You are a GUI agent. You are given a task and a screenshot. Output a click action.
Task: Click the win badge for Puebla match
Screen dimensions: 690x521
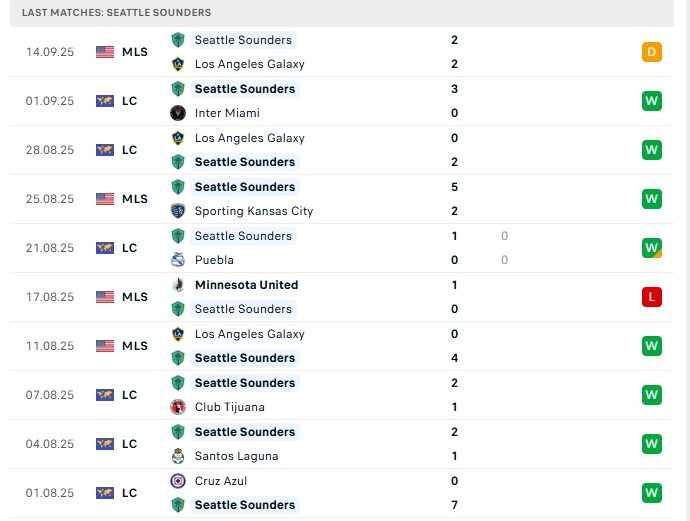pos(652,248)
